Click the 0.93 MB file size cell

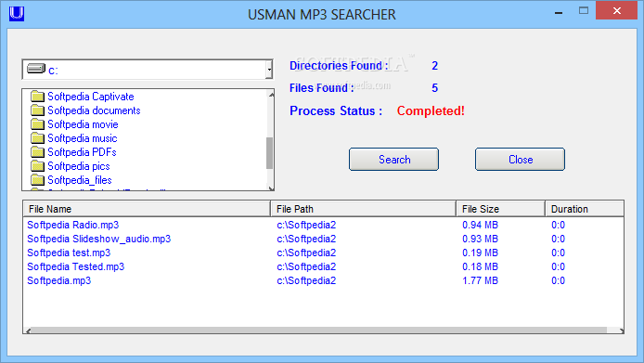(x=480, y=239)
